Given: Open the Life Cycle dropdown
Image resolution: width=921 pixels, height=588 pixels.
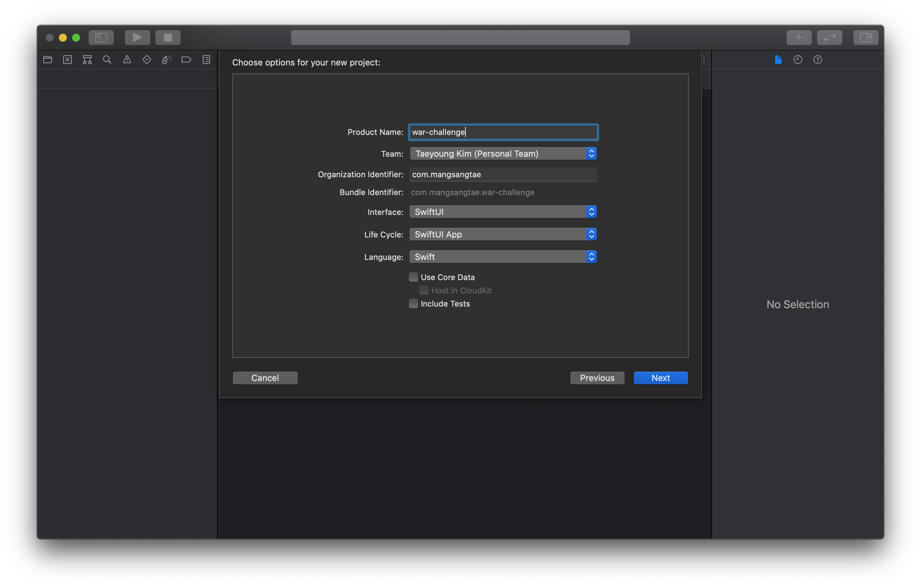Looking at the screenshot, I should [503, 234].
